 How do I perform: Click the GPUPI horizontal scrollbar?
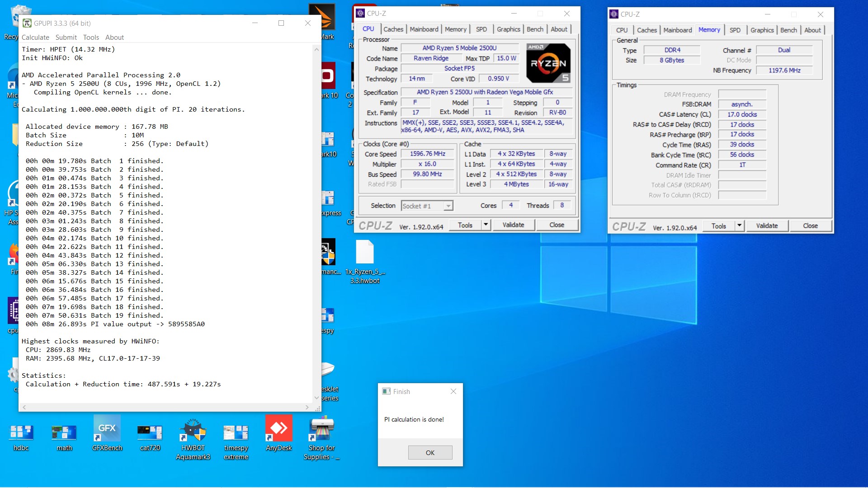pos(165,407)
